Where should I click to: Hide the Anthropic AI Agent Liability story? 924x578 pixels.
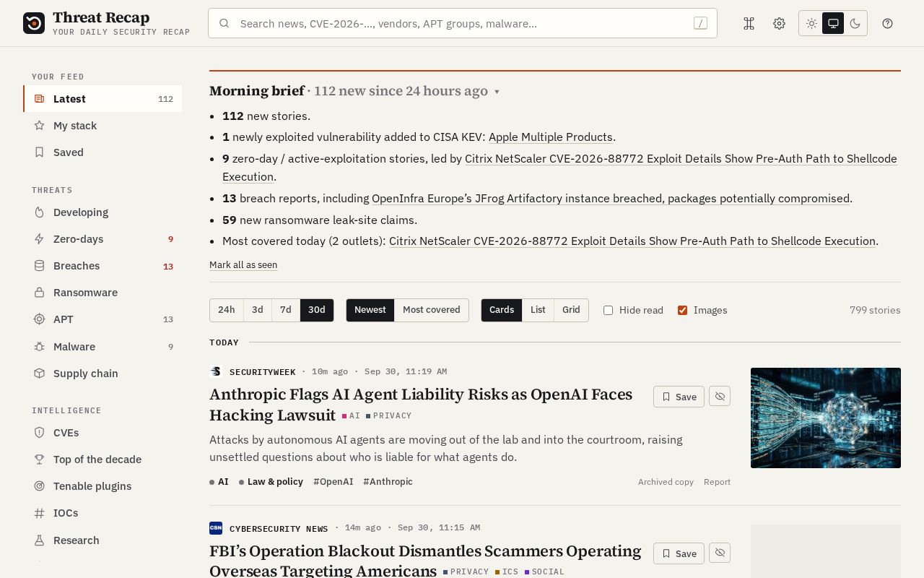(720, 396)
